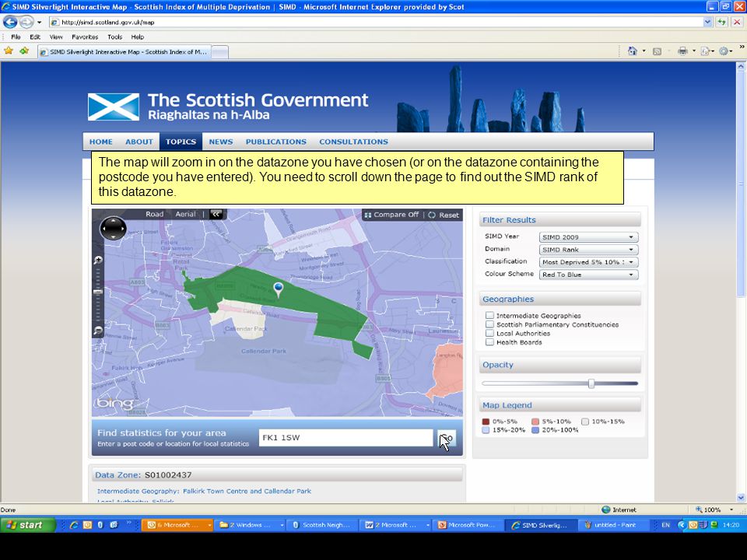
Task: Open the Classification dropdown
Action: (588, 262)
